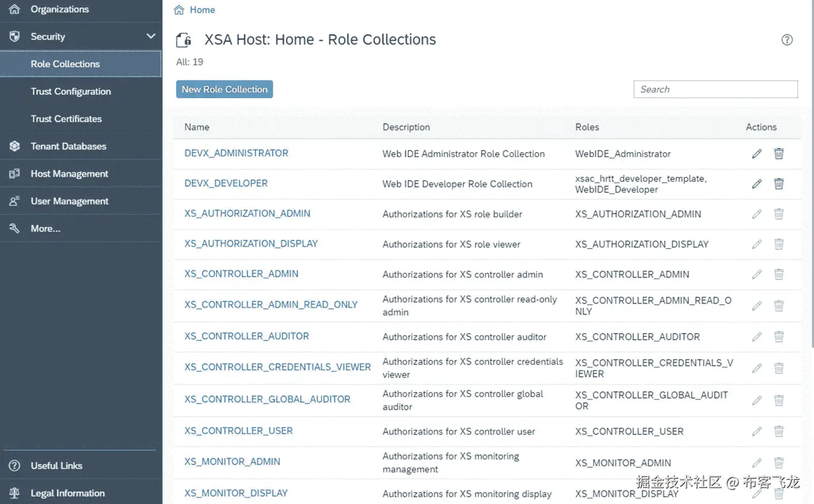Click pencil icon in XS_CONTROLLER_AUDITOR row
Screen dimensions: 814x504
pos(757,336)
